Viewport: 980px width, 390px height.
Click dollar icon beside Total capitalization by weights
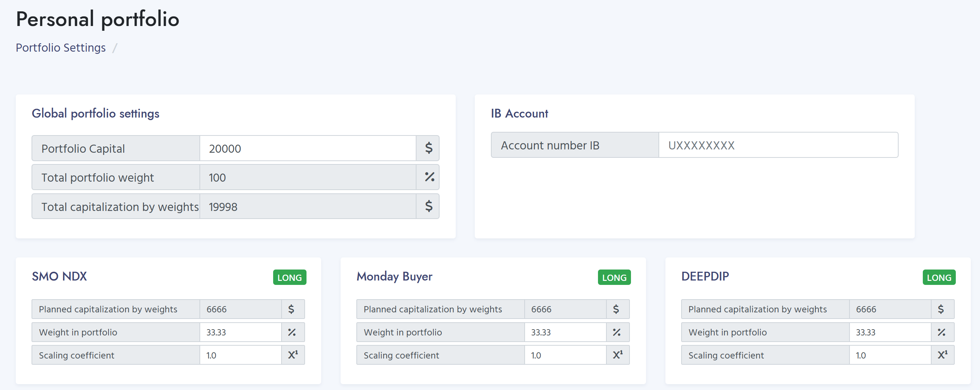tap(428, 207)
